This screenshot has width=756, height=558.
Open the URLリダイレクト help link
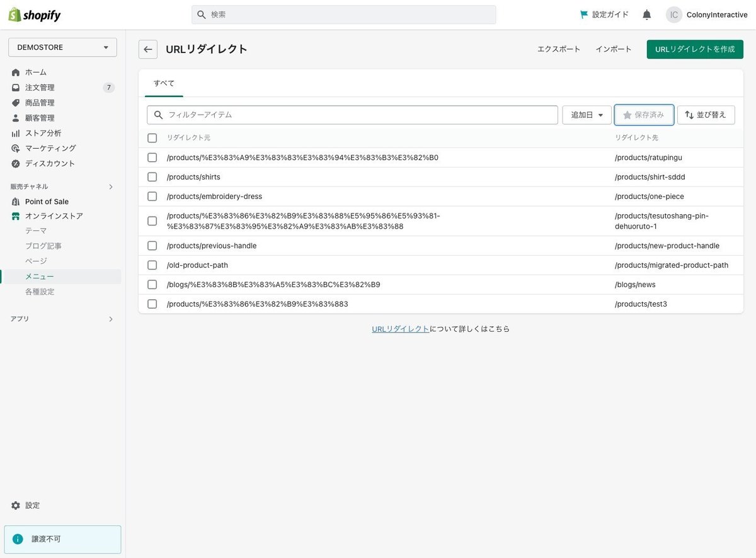pos(401,329)
